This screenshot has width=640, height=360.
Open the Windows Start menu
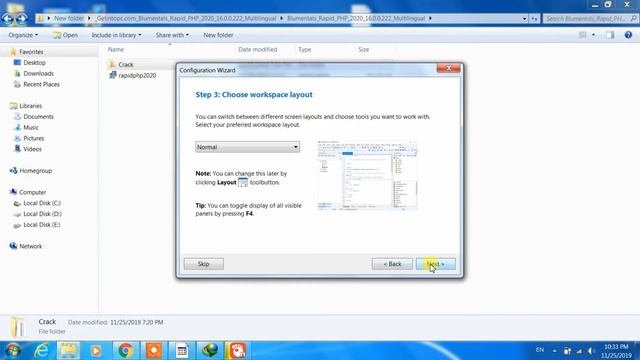click(13, 351)
